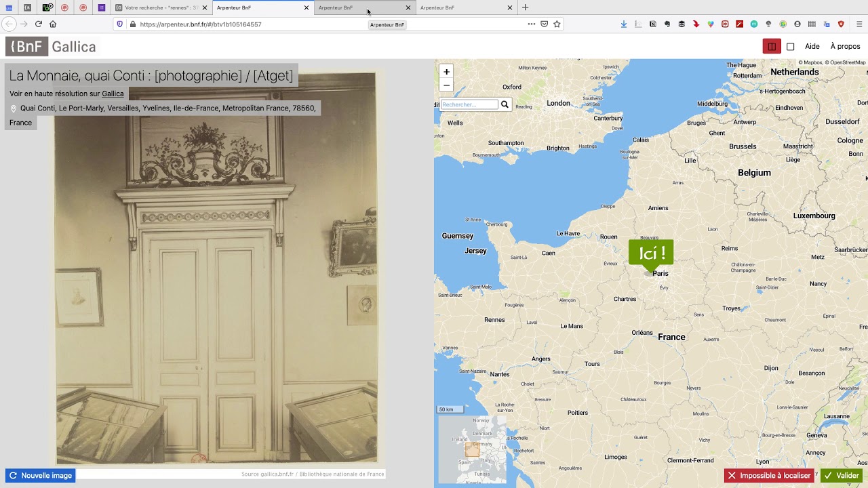The height and width of the screenshot is (488, 868).
Task: Click the red arrow extension icon
Action: pyautogui.click(x=696, y=24)
